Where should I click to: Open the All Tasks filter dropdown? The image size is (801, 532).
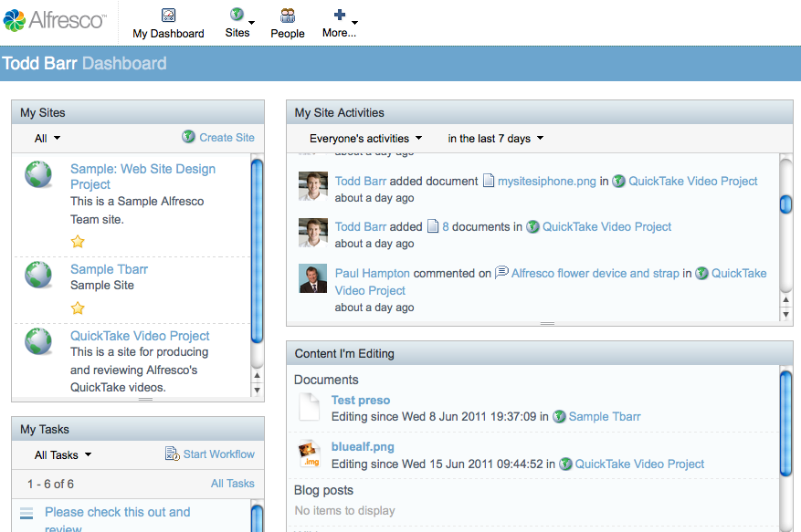(x=63, y=455)
